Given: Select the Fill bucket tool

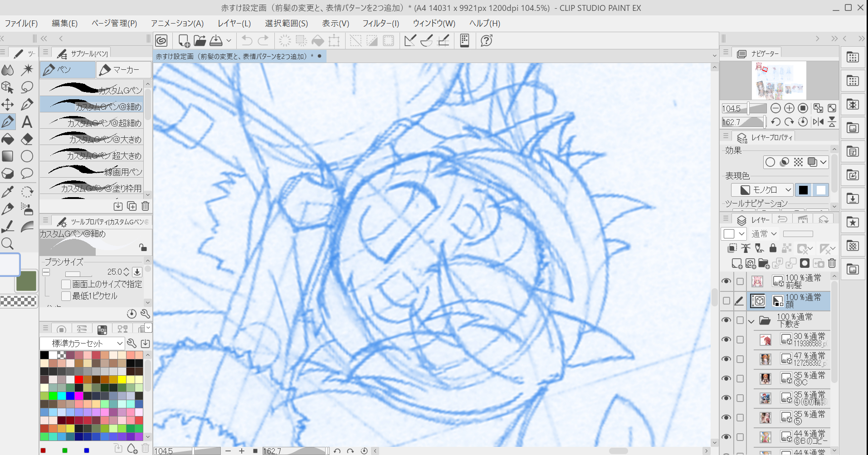Looking at the screenshot, I should pyautogui.click(x=8, y=139).
